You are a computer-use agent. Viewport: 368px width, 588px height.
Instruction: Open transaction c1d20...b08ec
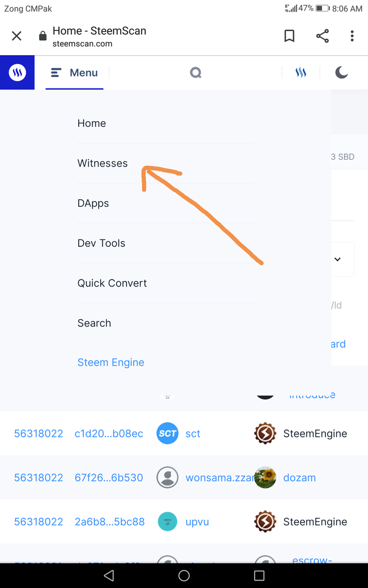[109, 434]
